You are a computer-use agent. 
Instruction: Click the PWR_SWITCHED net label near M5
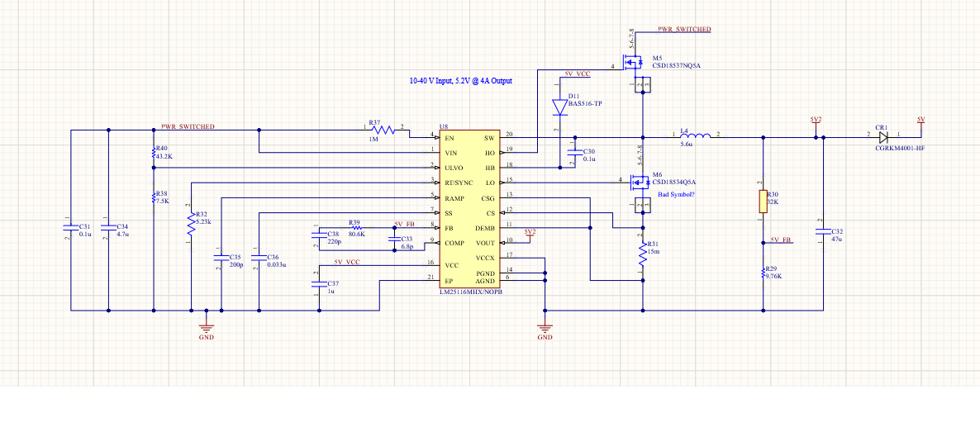click(x=683, y=30)
